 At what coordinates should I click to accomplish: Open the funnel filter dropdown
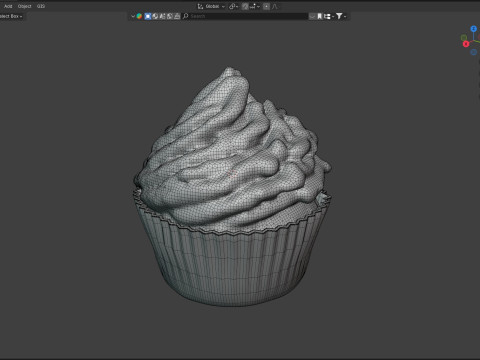pos(341,16)
